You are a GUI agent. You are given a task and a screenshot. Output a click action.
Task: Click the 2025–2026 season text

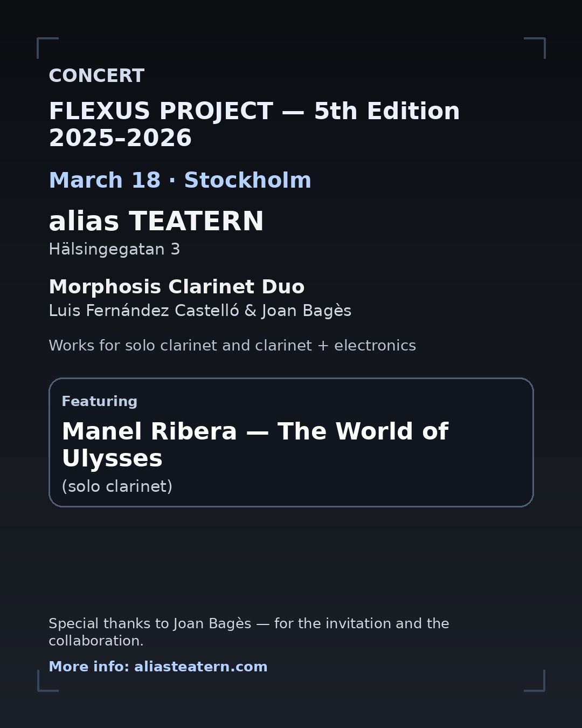pos(120,139)
